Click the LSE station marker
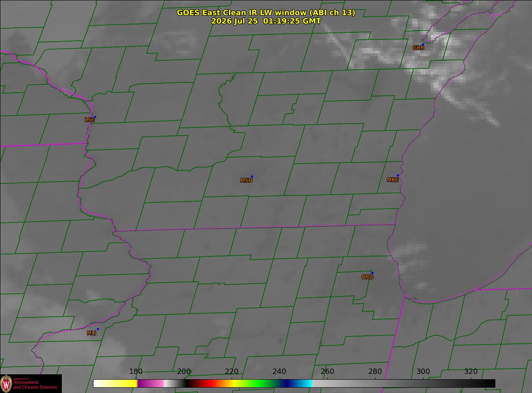 pyautogui.click(x=95, y=117)
